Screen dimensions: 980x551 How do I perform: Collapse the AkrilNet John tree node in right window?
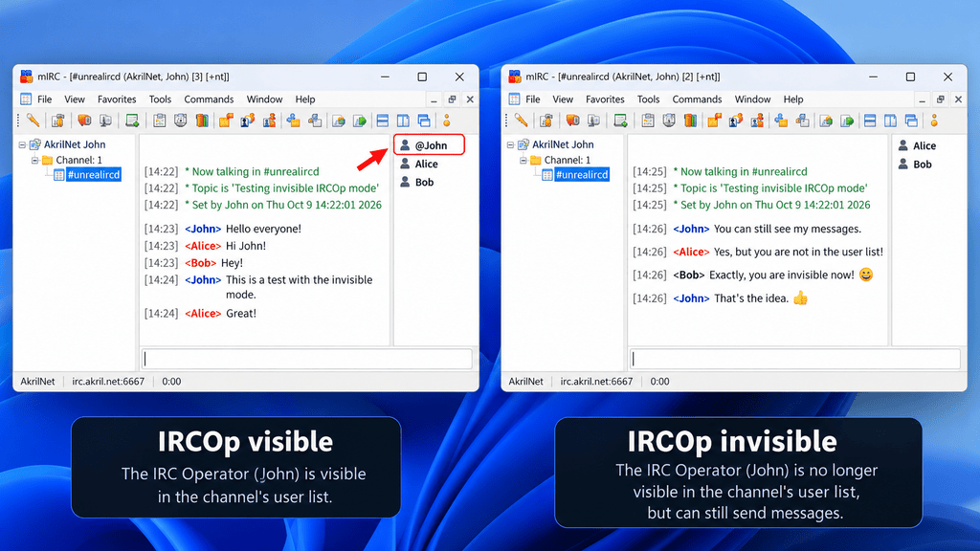pos(511,144)
